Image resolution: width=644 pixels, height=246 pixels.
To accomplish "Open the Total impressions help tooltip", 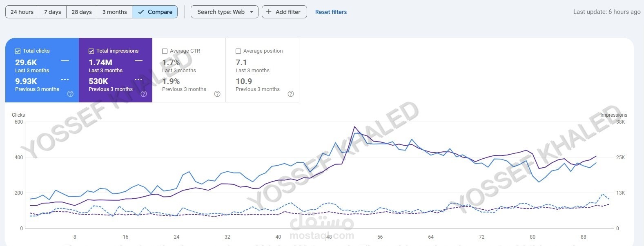I will (144, 94).
